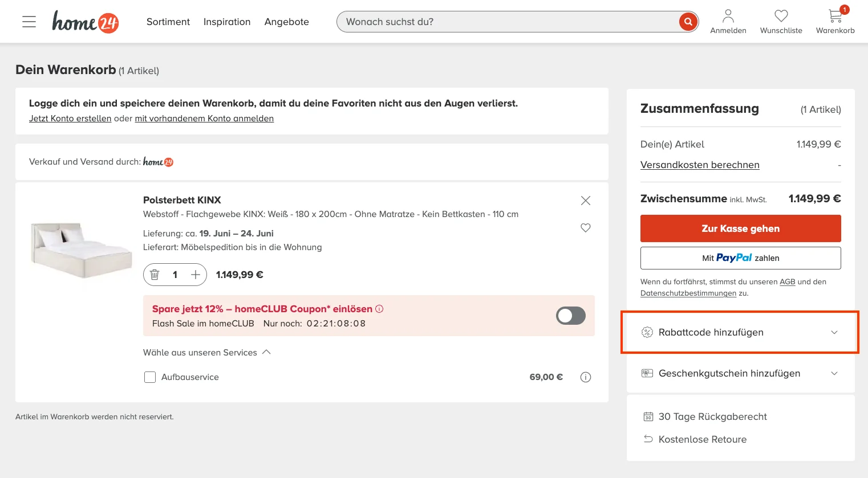Viewport: 868px width, 478px height.
Task: Click the Rabattcode percent badge icon
Action: 647,332
